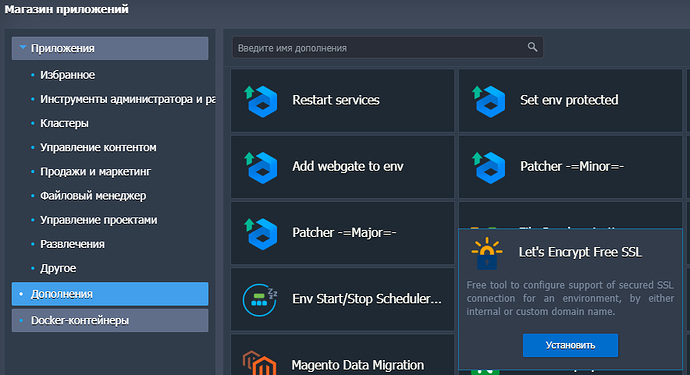
Task: Click the Env Start/Stop Scheduler title
Action: click(x=367, y=299)
